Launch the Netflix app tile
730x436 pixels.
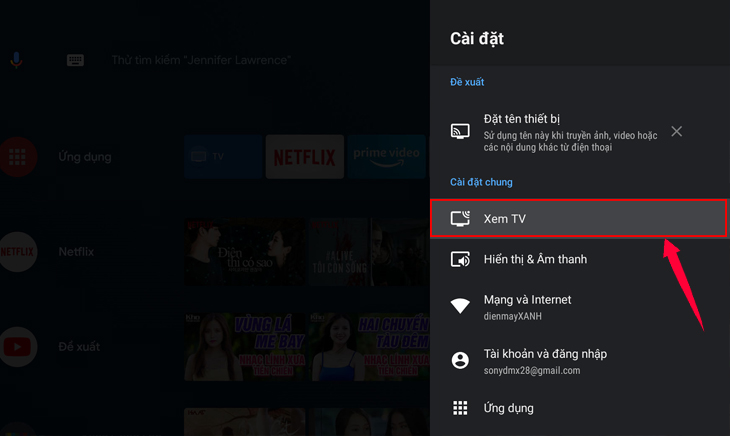click(304, 157)
